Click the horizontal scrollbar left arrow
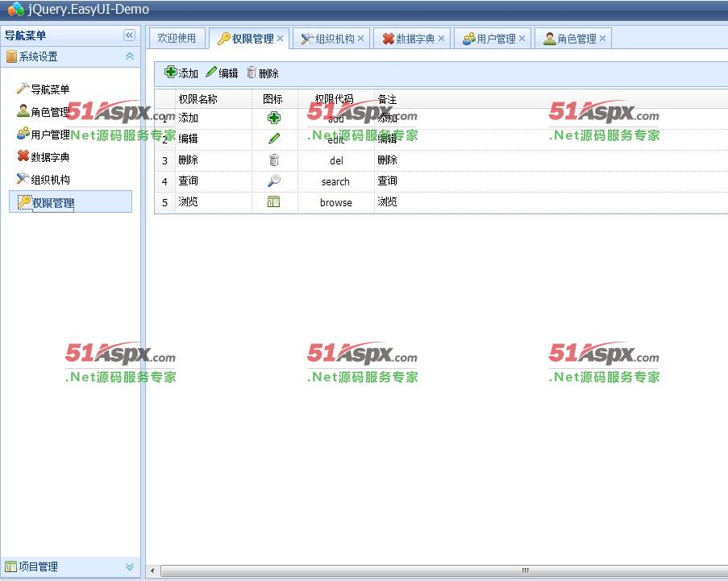This screenshot has height=581, width=728. coord(152,571)
